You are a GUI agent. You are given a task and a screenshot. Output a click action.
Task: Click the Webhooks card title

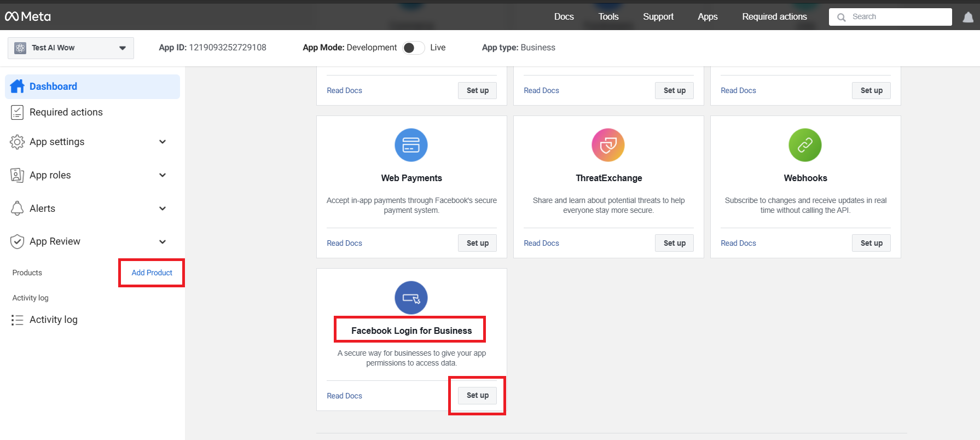click(805, 178)
